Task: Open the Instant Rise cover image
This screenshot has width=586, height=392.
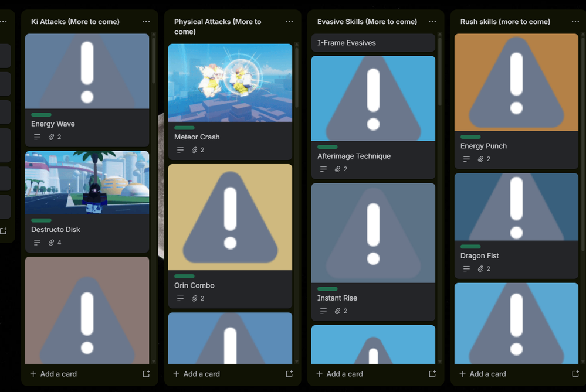Action: pyautogui.click(x=373, y=233)
